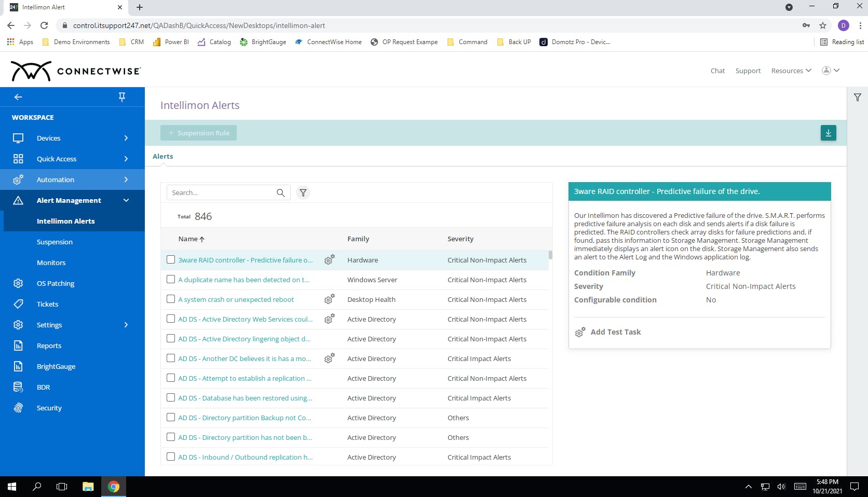The image size is (868, 497).
Task: Open the Chrome Apps launcher
Action: coord(20,42)
